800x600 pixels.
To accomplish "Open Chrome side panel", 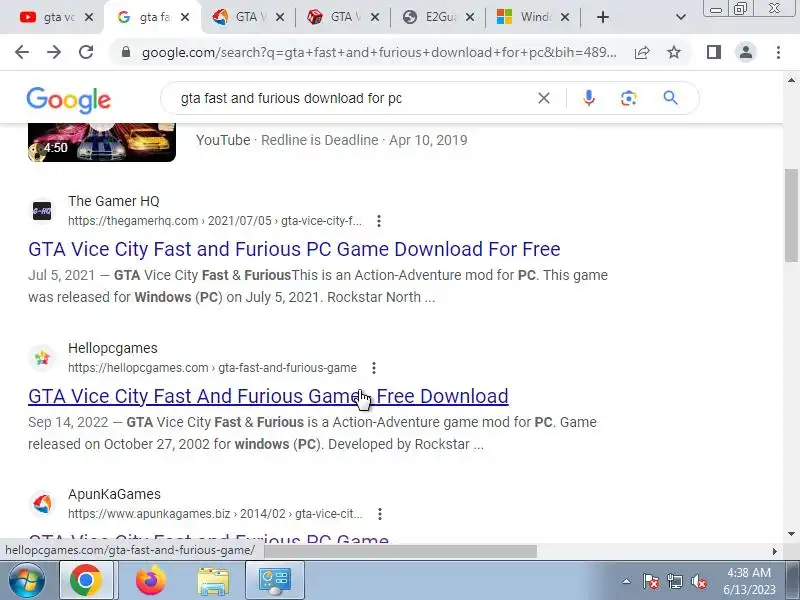I will tap(714, 52).
